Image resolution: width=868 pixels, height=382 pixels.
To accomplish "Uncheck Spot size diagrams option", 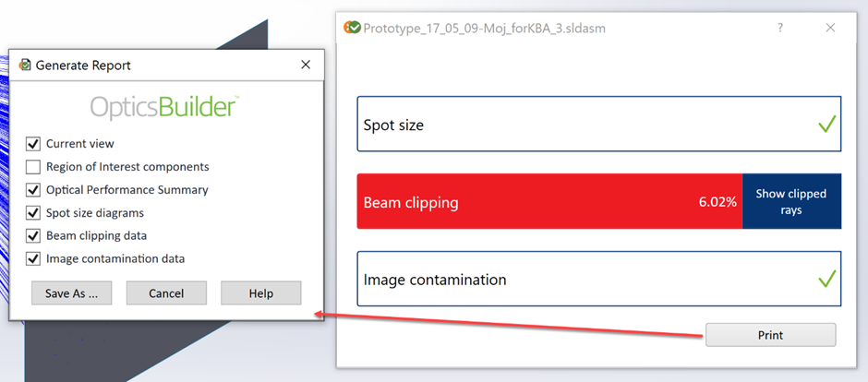I will (33, 213).
